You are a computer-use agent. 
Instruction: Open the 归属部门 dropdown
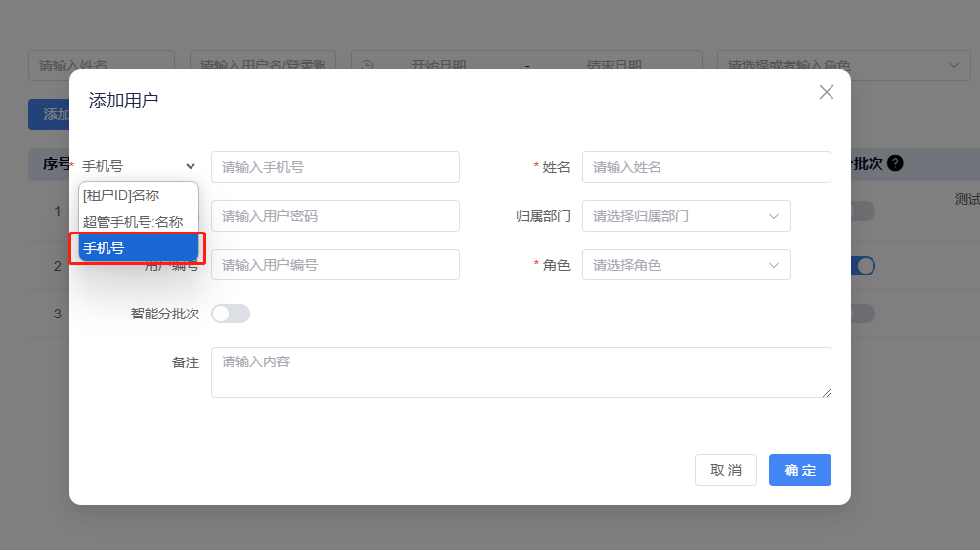(x=686, y=216)
